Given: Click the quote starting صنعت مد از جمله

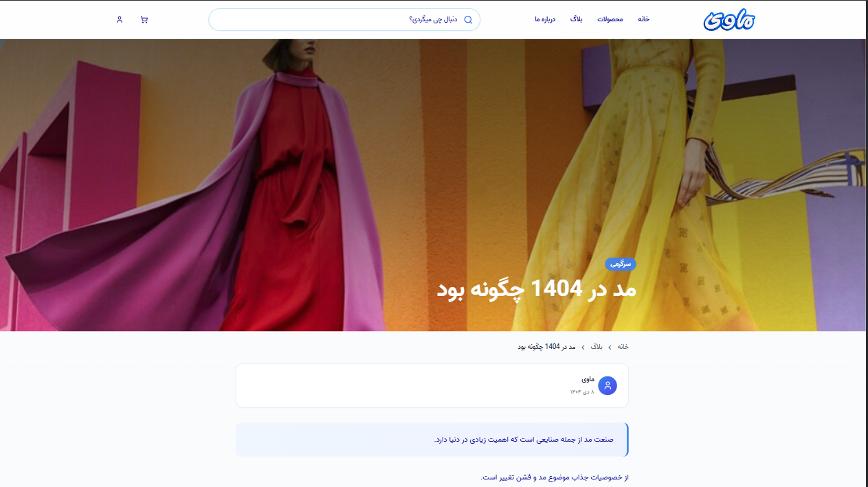Looking at the screenshot, I should (x=432, y=440).
